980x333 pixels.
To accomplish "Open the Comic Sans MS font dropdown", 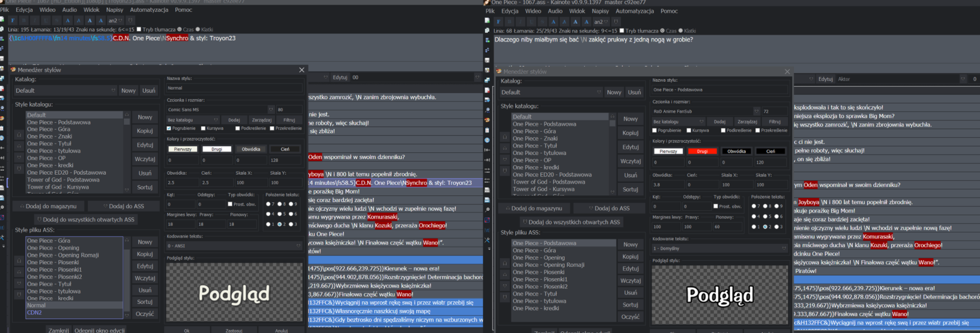I will [271, 110].
